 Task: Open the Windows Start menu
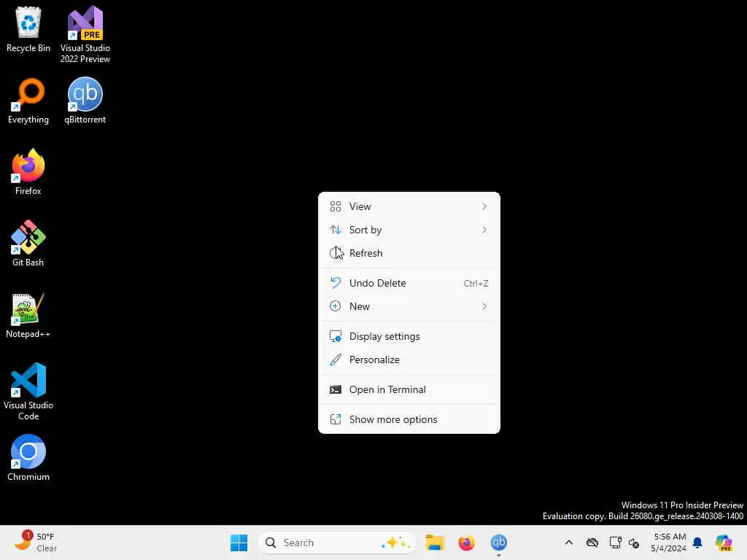click(x=239, y=542)
